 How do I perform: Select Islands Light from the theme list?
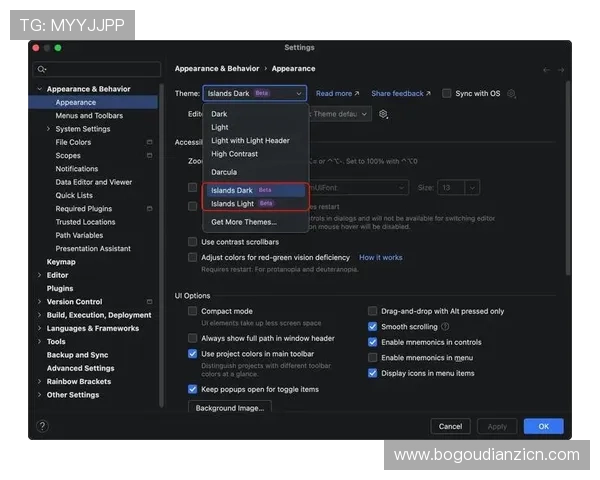(x=232, y=203)
